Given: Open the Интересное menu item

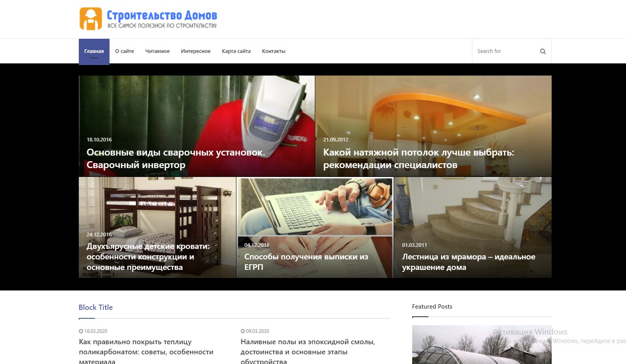Looking at the screenshot, I should coord(196,51).
